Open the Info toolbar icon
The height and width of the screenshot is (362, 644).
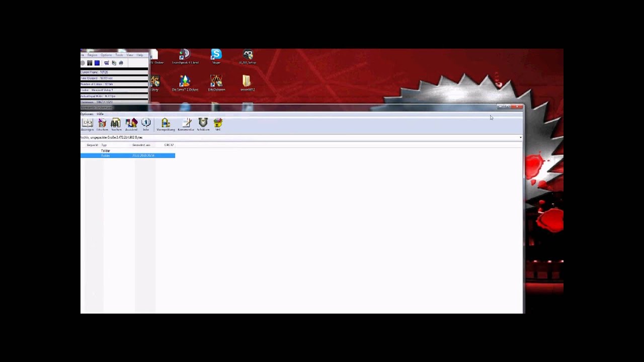[x=146, y=125]
